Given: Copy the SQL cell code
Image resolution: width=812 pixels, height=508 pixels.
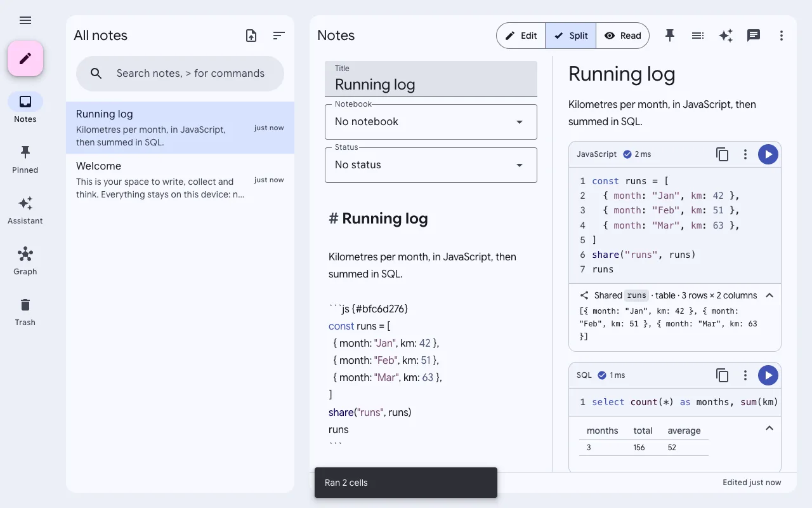Looking at the screenshot, I should (723, 375).
